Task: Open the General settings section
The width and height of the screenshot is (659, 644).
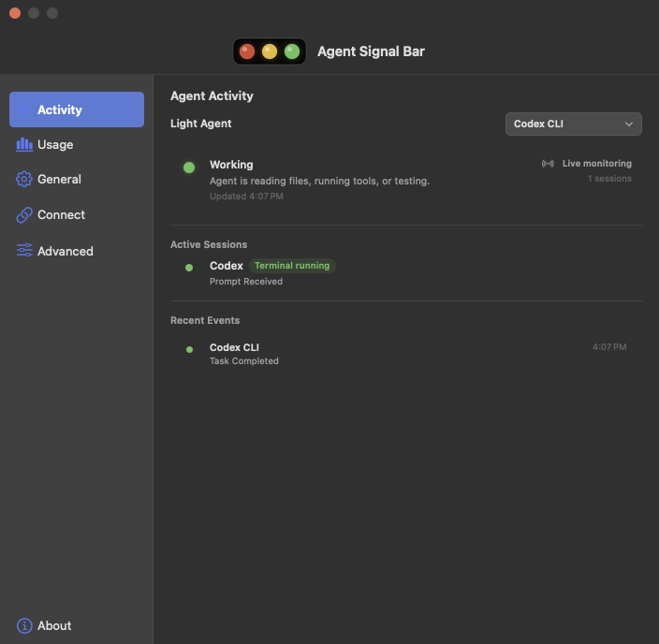Action: 77,180
